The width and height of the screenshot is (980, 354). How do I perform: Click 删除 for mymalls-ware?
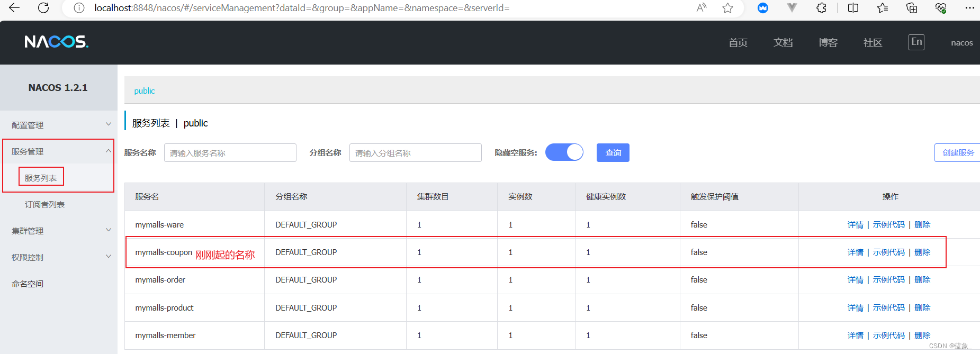922,225
